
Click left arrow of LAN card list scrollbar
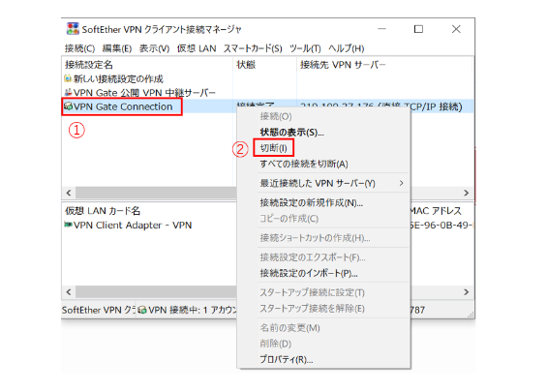pyautogui.click(x=69, y=292)
